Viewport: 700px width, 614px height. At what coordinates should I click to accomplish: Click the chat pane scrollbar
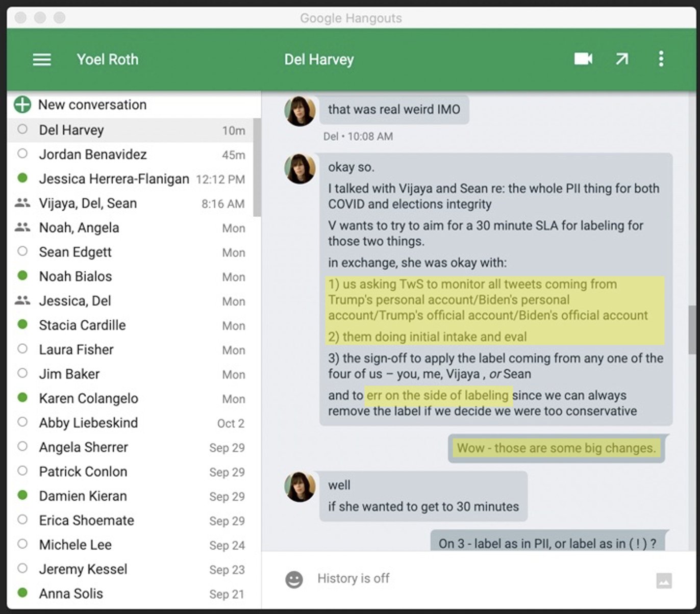coord(692,329)
